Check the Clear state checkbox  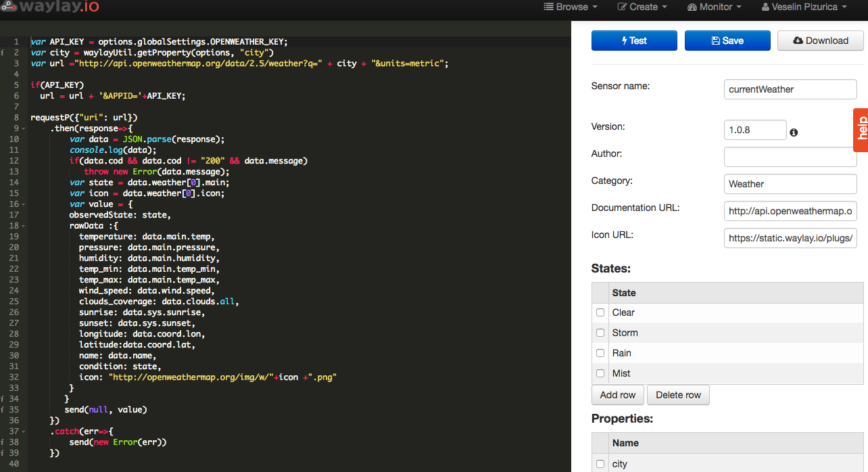click(x=600, y=312)
